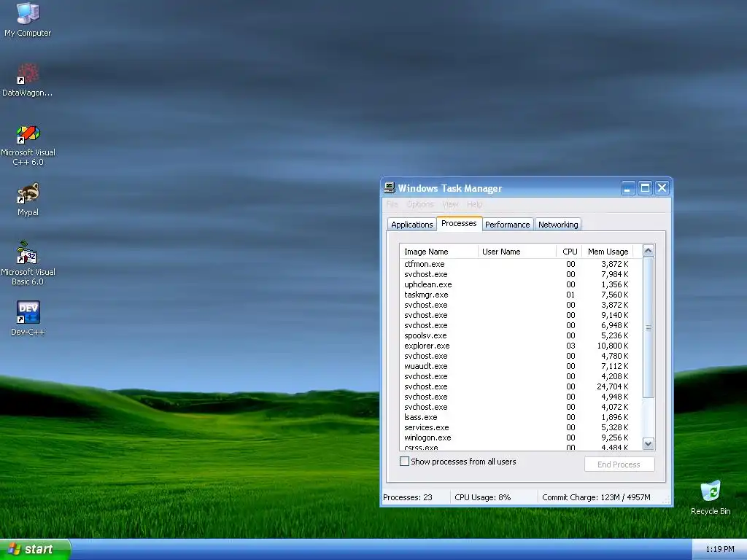Click the taskbar clock showing 1:19 PM
This screenshot has height=560, width=747.
[719, 549]
